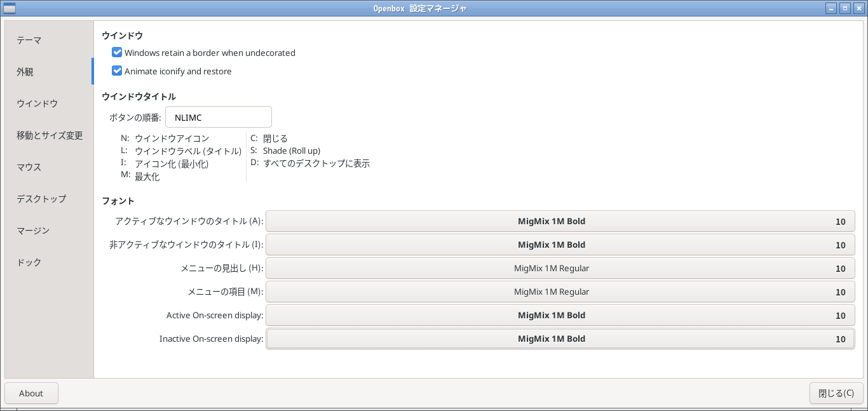The width and height of the screenshot is (868, 411).
Task: Open font chooser for メニューの項目
Action: [x=560, y=292]
